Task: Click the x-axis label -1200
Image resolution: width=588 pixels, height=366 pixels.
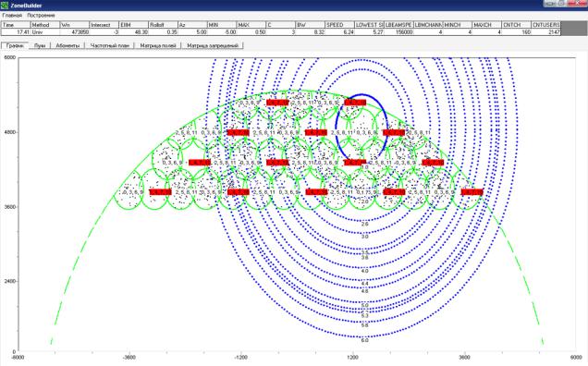Action: (x=240, y=358)
